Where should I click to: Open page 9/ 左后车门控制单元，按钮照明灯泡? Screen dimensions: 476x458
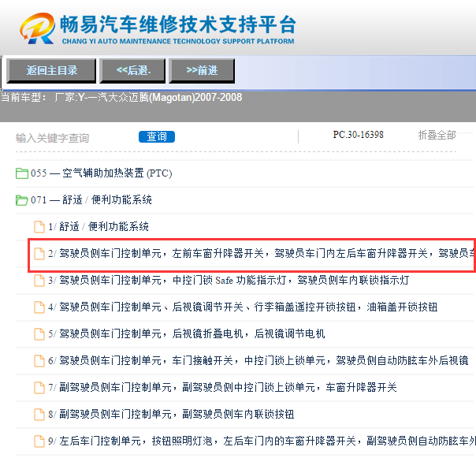[x=262, y=441]
